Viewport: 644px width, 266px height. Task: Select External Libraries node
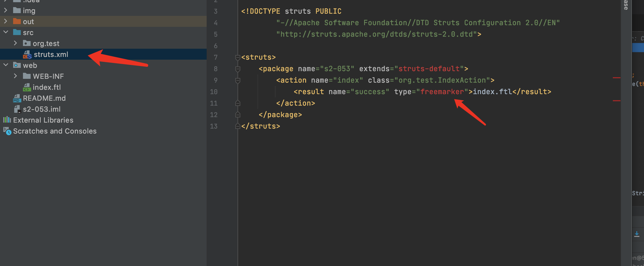point(43,120)
